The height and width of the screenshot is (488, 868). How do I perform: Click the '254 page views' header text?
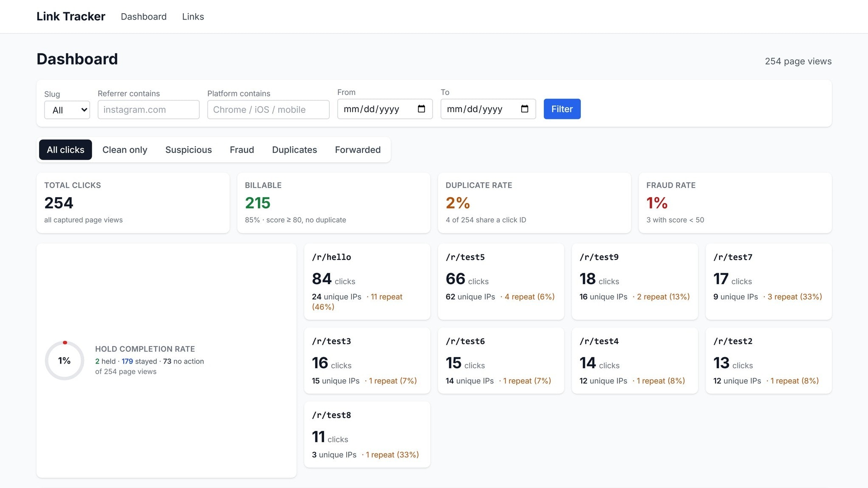point(798,61)
